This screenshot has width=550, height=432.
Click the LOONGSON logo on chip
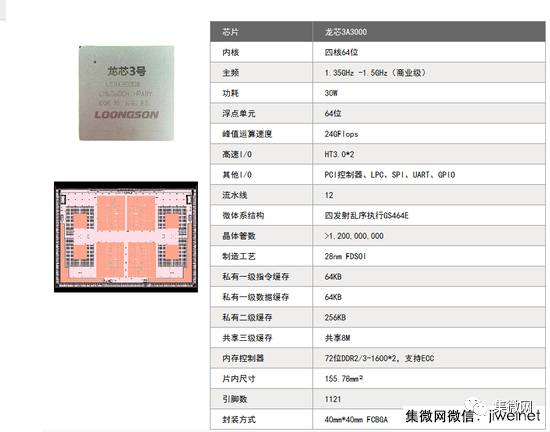tap(127, 115)
